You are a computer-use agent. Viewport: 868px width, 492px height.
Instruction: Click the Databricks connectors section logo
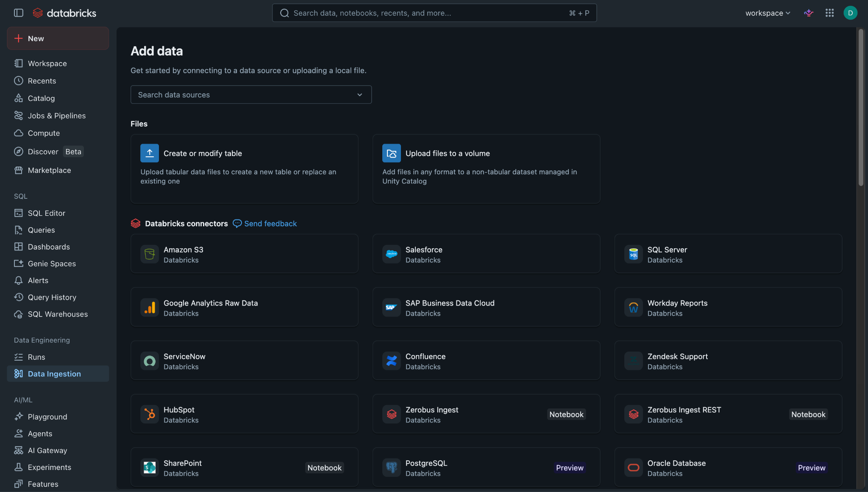tap(136, 223)
